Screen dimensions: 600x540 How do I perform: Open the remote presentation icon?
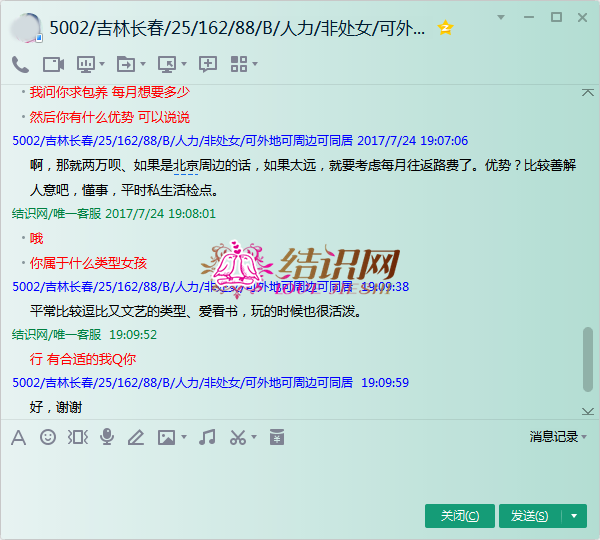(86, 64)
